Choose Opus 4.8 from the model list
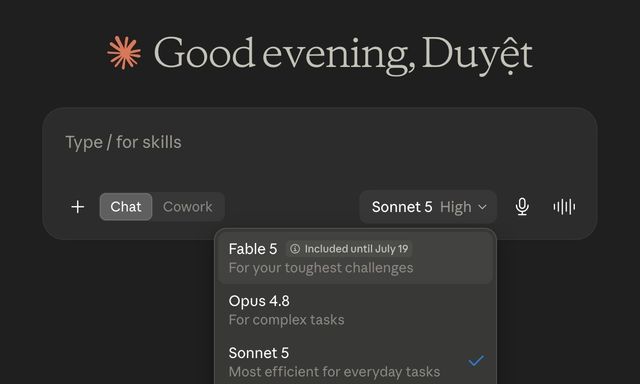Screen dimensions: 640x384 (355, 310)
